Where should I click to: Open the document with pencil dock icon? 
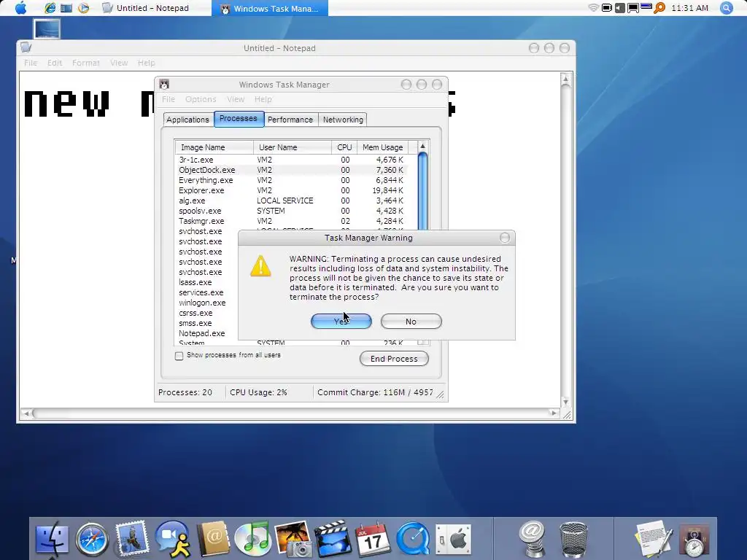pyautogui.click(x=654, y=539)
